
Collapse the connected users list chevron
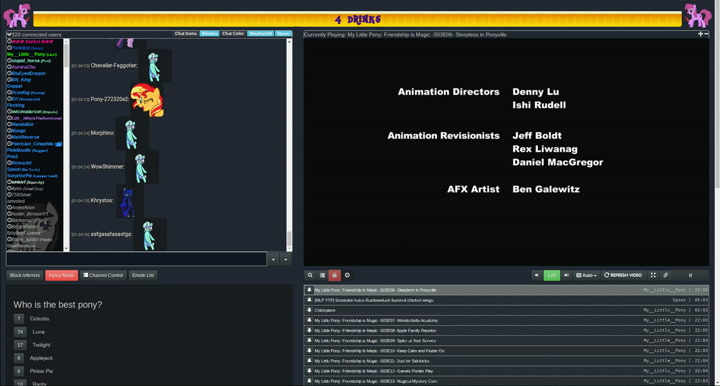[x=9, y=34]
